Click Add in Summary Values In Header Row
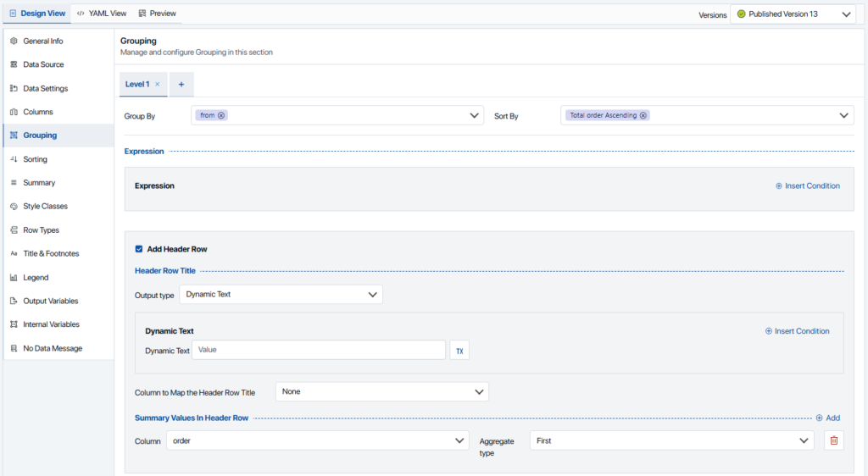This screenshot has width=868, height=476. point(827,418)
